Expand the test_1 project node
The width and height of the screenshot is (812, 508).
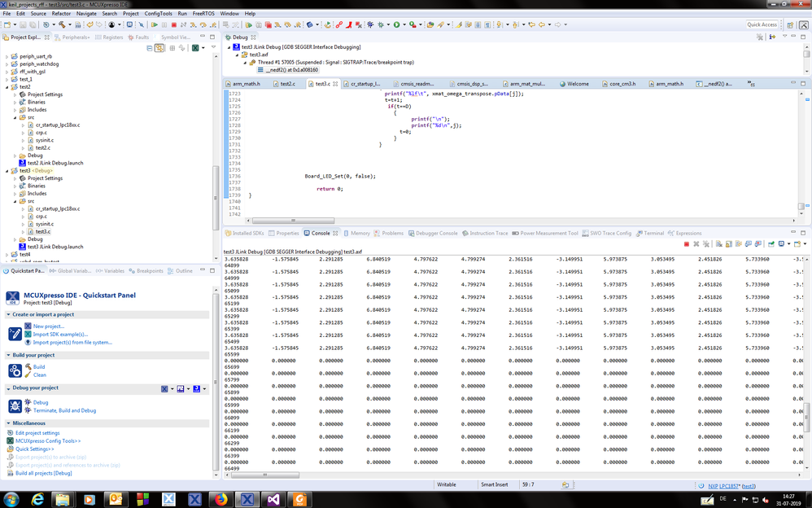(x=7, y=79)
